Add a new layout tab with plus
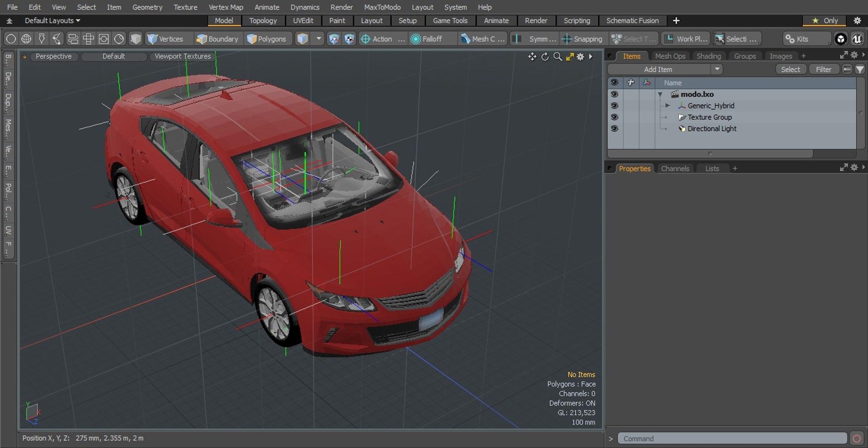 pos(676,20)
